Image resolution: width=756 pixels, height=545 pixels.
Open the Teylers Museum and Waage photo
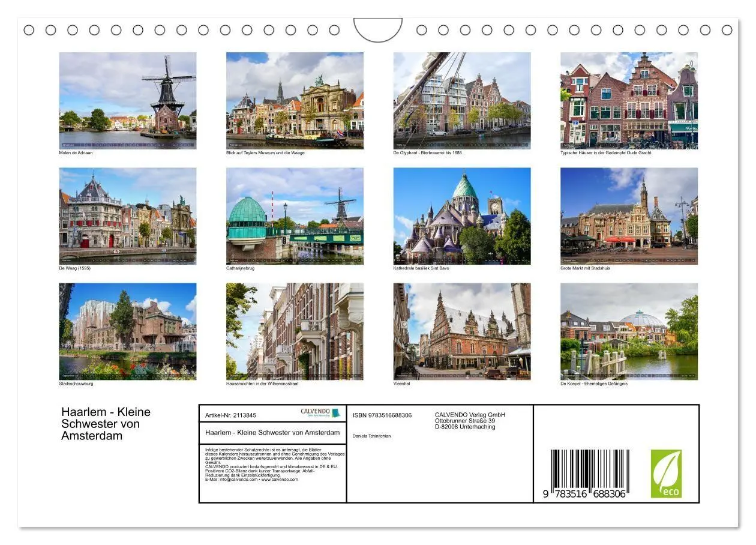pyautogui.click(x=295, y=101)
